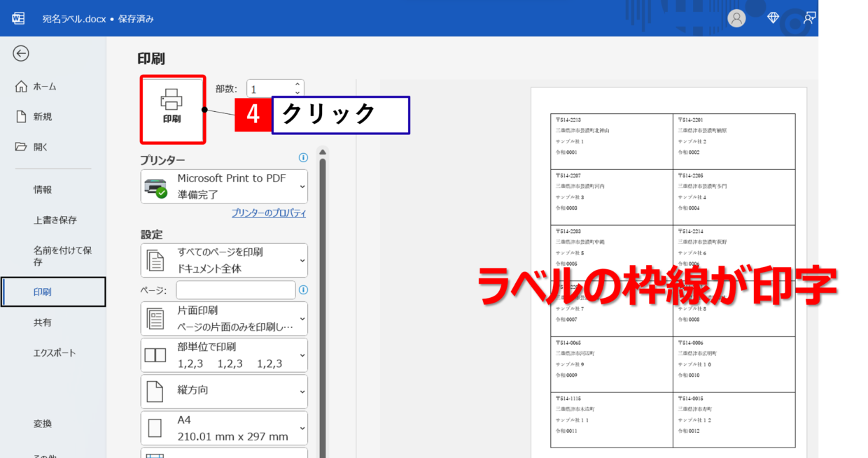Viewport: 868px width, 458px height.
Task: Select 新規 in the sidebar
Action: click(53, 117)
